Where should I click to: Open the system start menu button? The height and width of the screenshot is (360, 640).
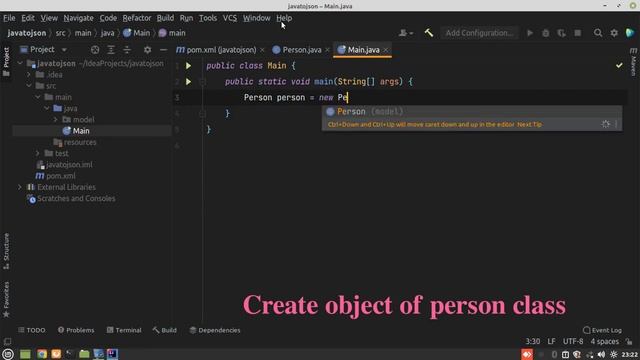(8, 354)
